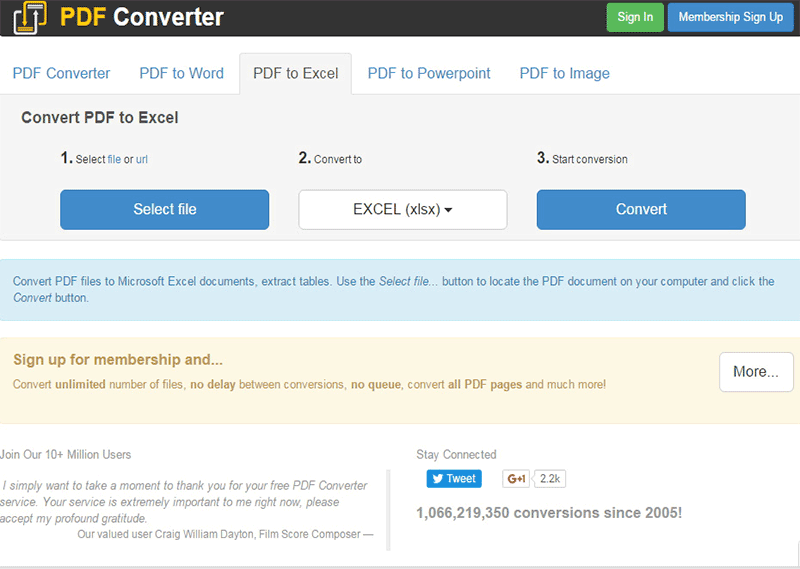This screenshot has height=569, width=800.
Task: Start conversion with the Convert button
Action: [x=641, y=209]
